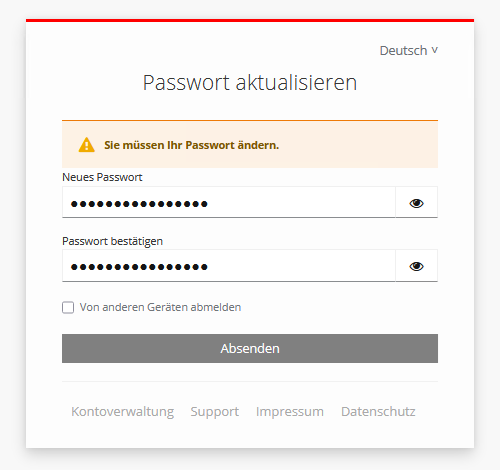Open the Support link
The image size is (500, 470).
(215, 412)
